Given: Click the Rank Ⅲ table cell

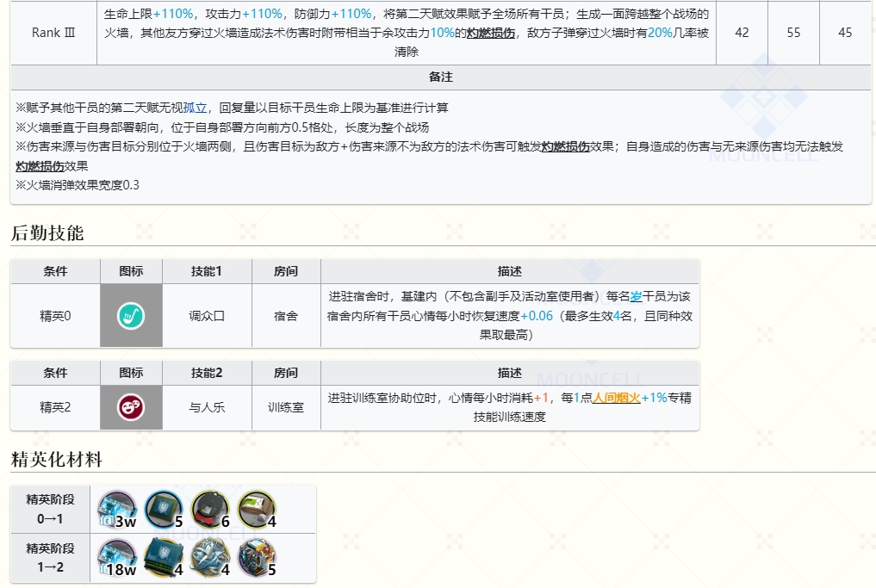Looking at the screenshot, I should 53,32.
